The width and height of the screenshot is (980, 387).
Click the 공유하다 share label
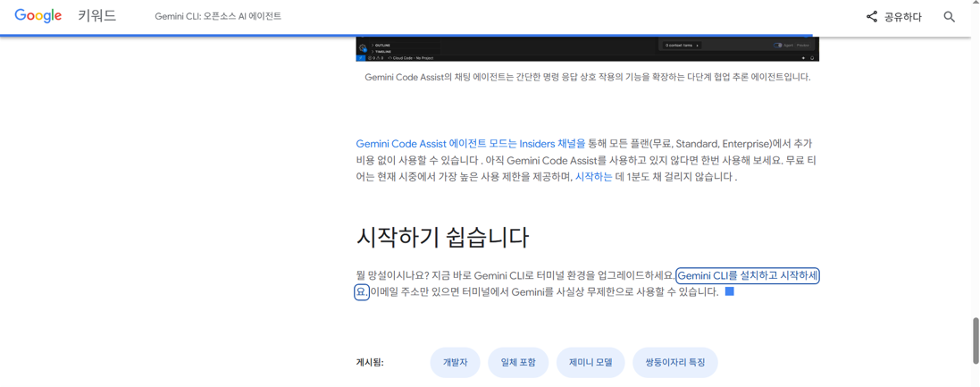[x=902, y=17]
